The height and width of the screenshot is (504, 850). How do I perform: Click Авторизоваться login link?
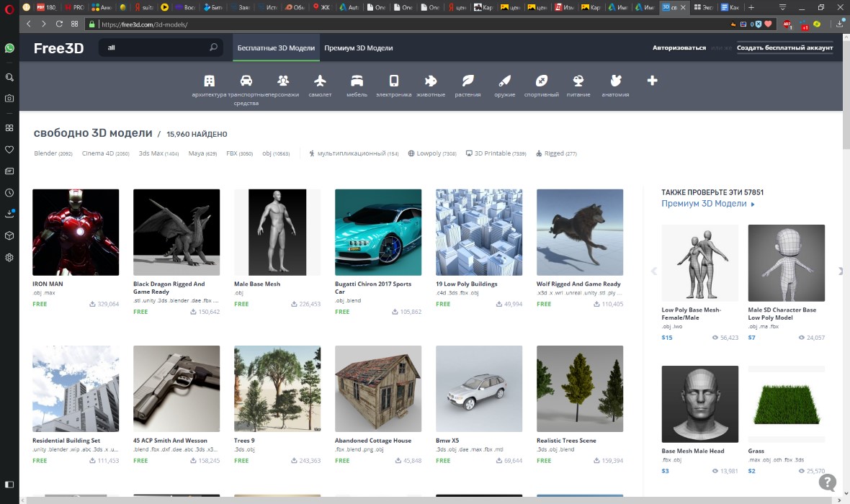click(679, 48)
